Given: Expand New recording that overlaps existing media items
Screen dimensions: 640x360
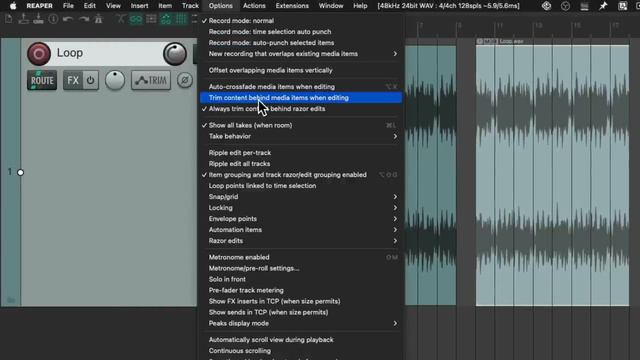Looking at the screenshot, I should coord(301,53).
